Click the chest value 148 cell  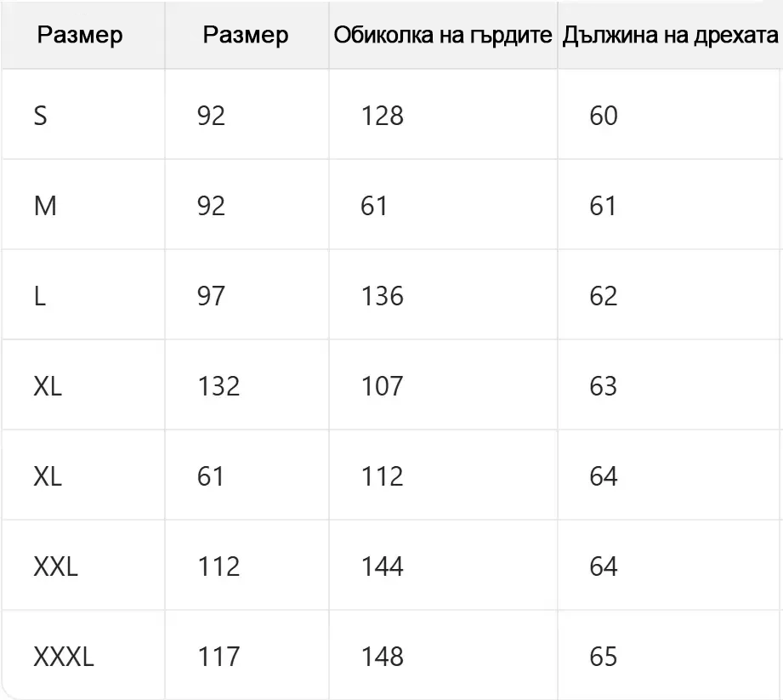point(382,657)
